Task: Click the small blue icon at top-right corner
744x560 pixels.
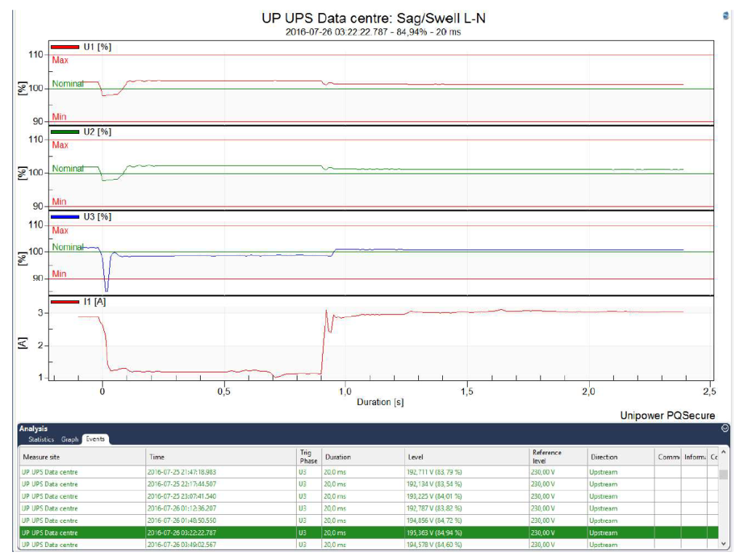Action: (x=726, y=16)
